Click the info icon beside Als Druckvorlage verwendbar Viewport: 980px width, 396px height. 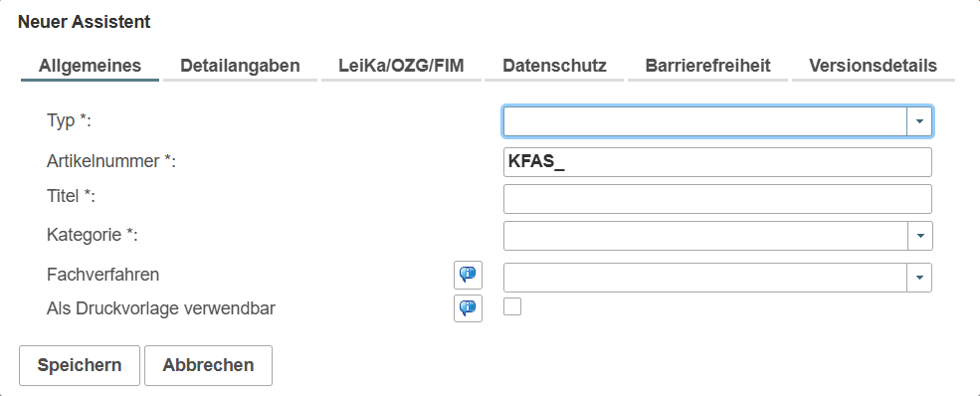pos(469,307)
